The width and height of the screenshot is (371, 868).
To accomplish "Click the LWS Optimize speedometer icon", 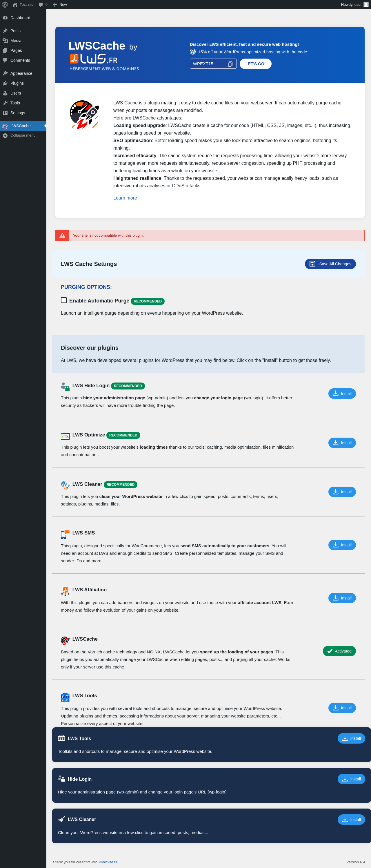I will (x=65, y=436).
